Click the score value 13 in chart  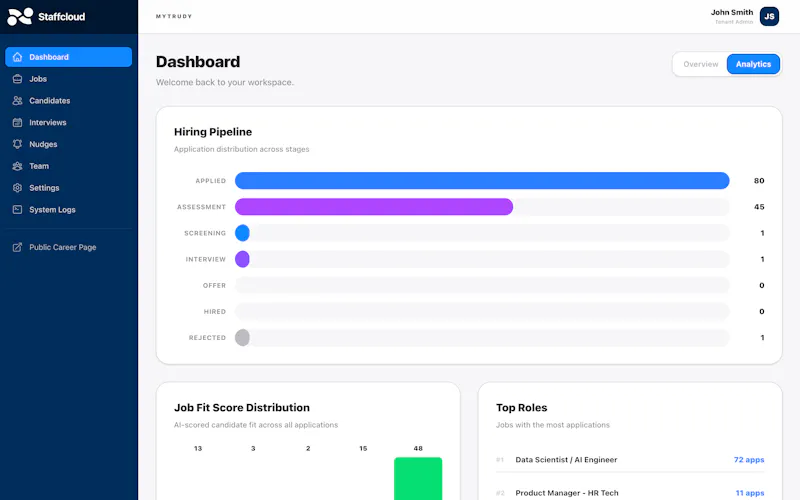(198, 448)
